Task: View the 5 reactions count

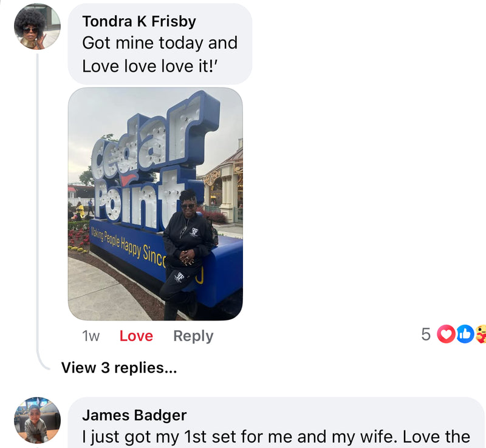Action: coord(426,334)
